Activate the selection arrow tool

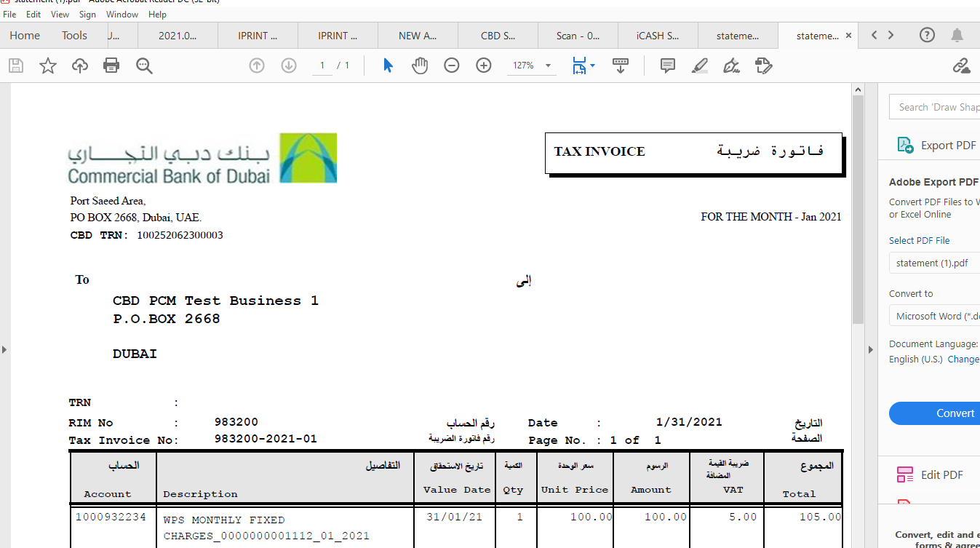(388, 65)
